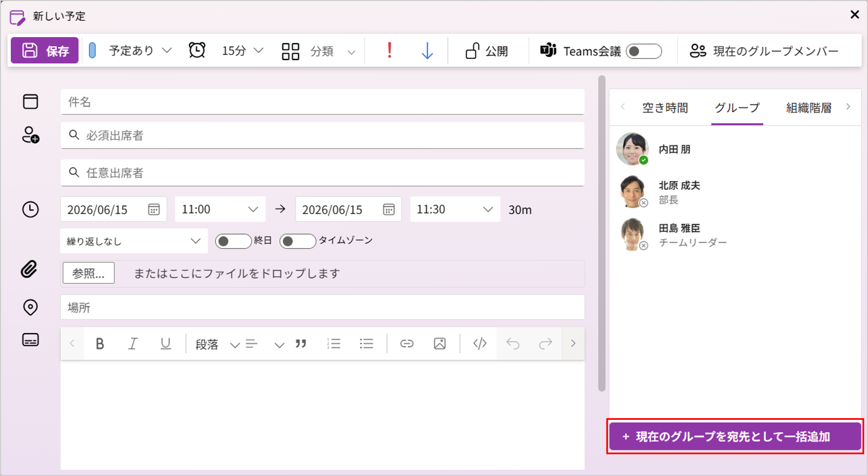This screenshot has height=476, width=868.
Task: Click the 保存 save button
Action: (x=44, y=51)
